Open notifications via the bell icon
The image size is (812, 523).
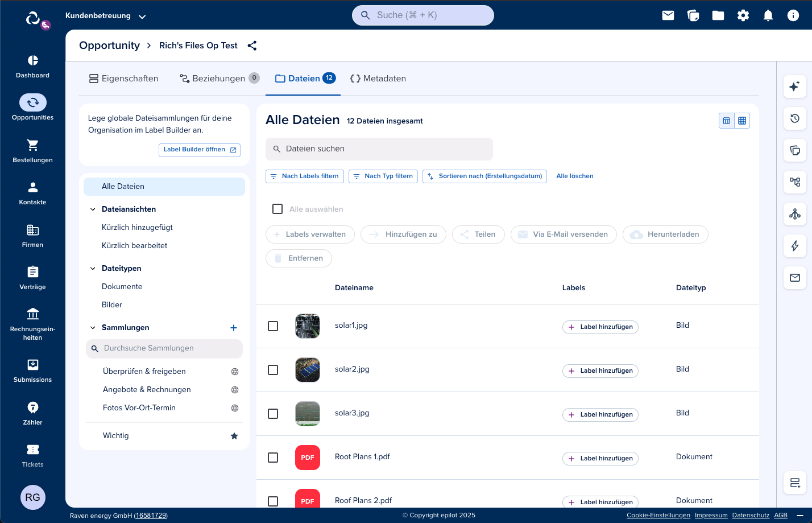click(x=768, y=15)
